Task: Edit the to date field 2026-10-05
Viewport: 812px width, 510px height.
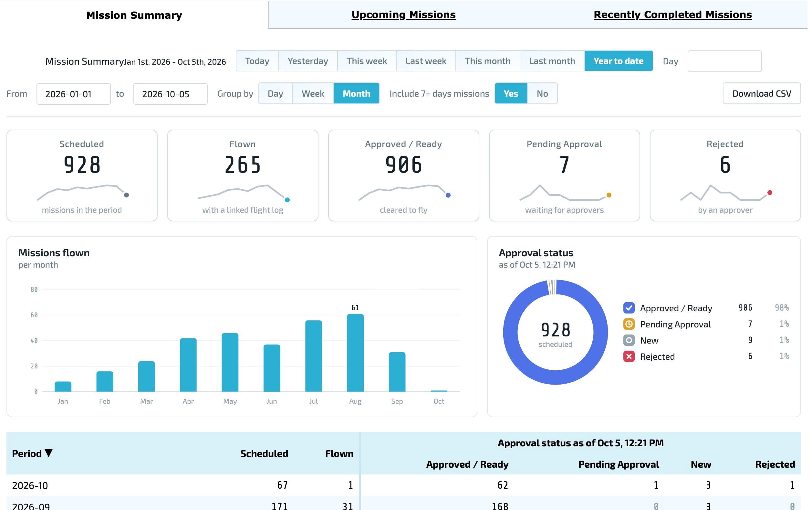Action: tap(170, 94)
